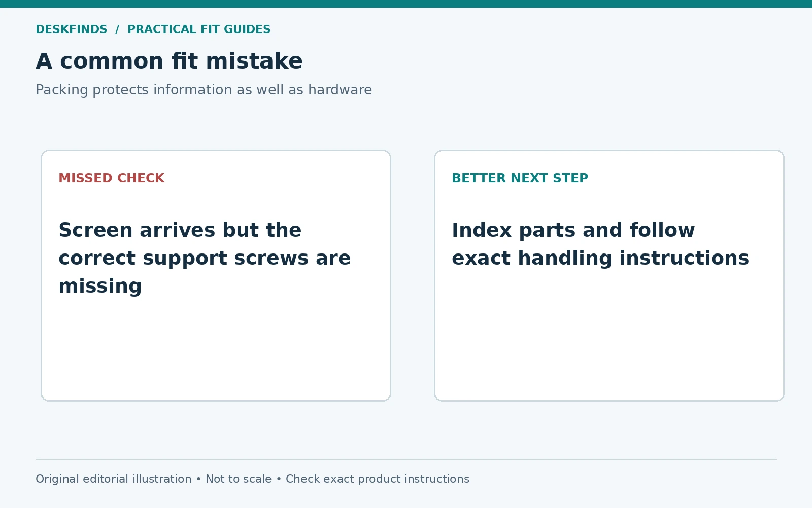
Task: Click the slash separator in breadcrumb
Action: 117,29
